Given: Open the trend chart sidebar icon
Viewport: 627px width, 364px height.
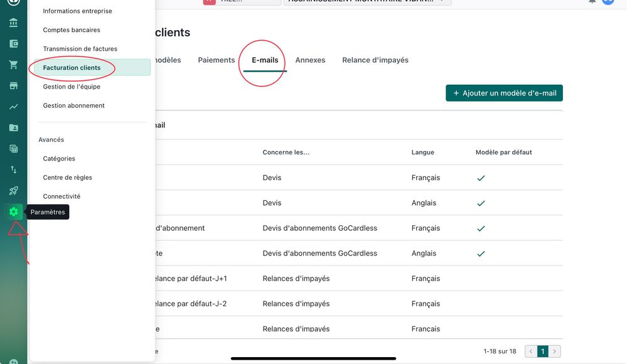Looking at the screenshot, I should click(13, 107).
